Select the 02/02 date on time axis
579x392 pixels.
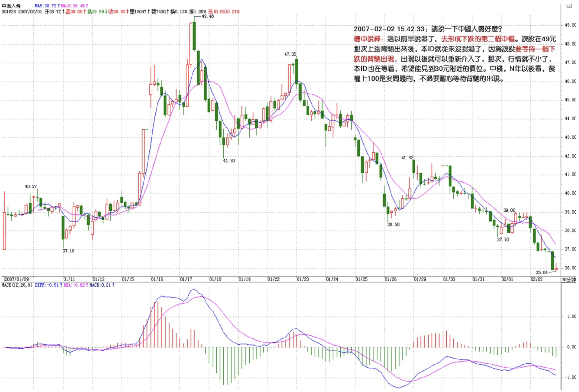tap(537, 279)
